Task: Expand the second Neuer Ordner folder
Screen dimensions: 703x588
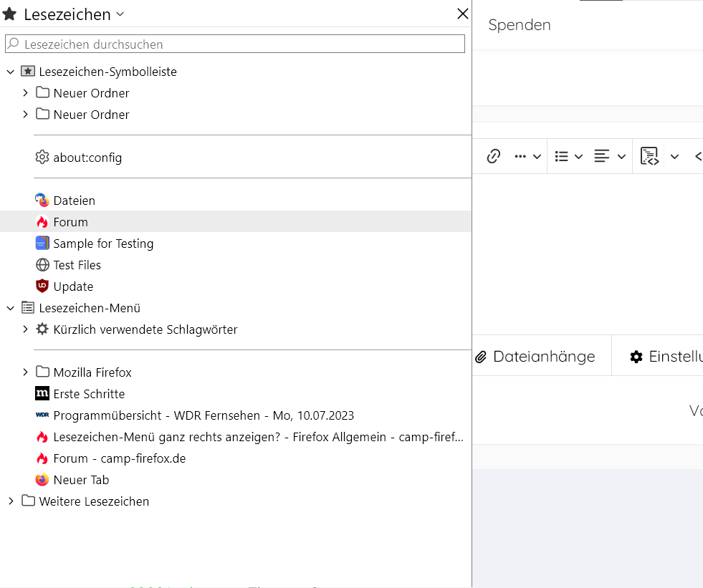Action: pyautogui.click(x=25, y=115)
